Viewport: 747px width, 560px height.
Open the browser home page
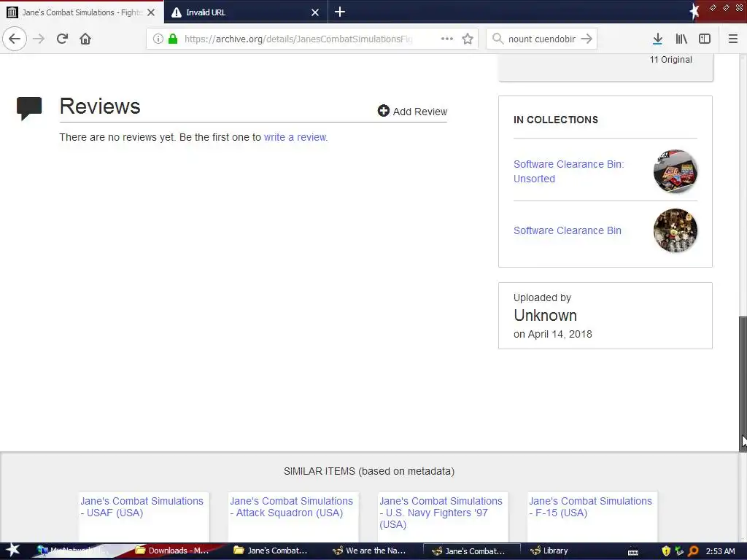pyautogui.click(x=85, y=39)
